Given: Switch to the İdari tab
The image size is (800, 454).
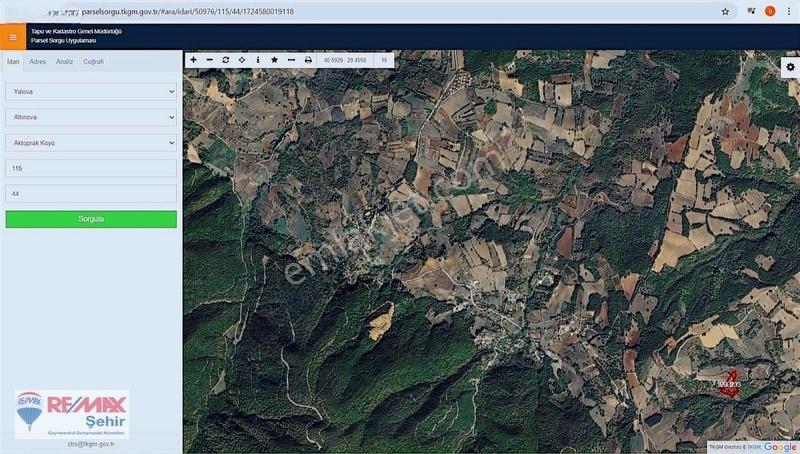Looking at the screenshot, I should click(13, 61).
